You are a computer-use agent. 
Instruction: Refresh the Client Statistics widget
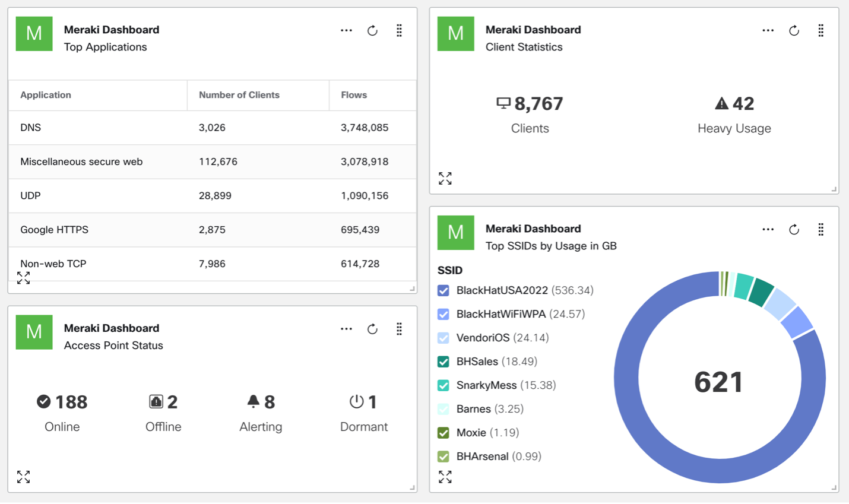point(794,31)
